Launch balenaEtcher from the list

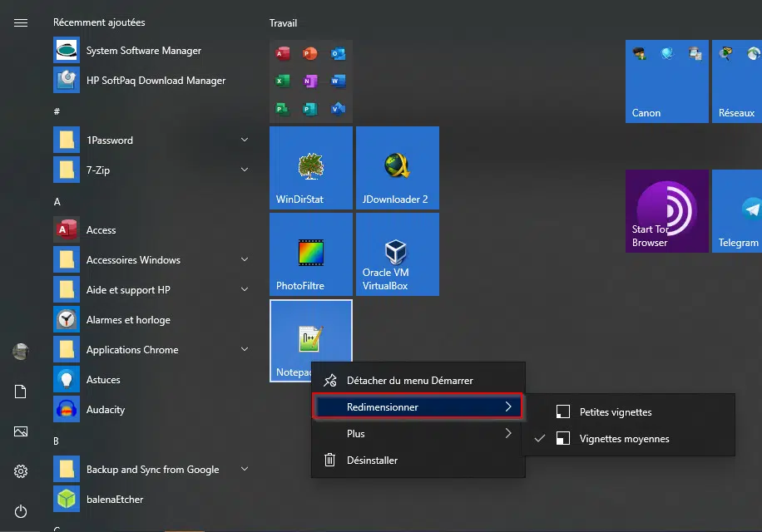tap(151, 500)
